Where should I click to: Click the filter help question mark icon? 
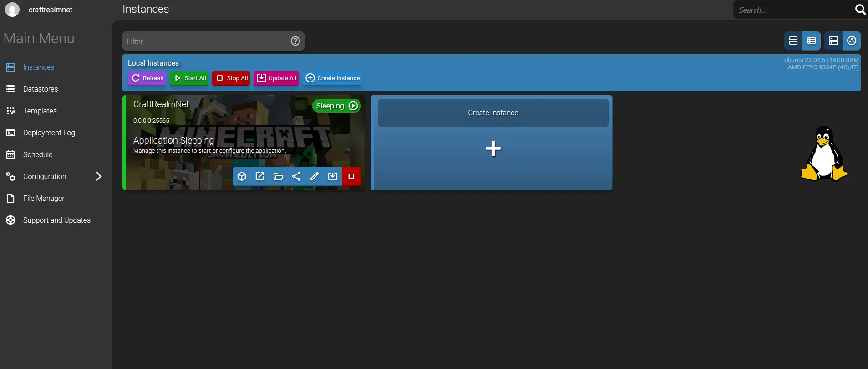coord(295,41)
